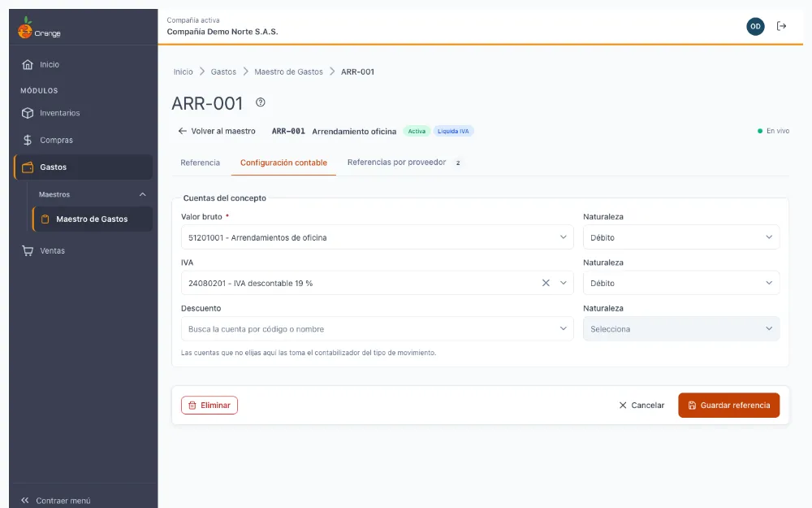The height and width of the screenshot is (508, 812).
Task: Click help icon beside ARR-001 title
Action: [x=261, y=102]
